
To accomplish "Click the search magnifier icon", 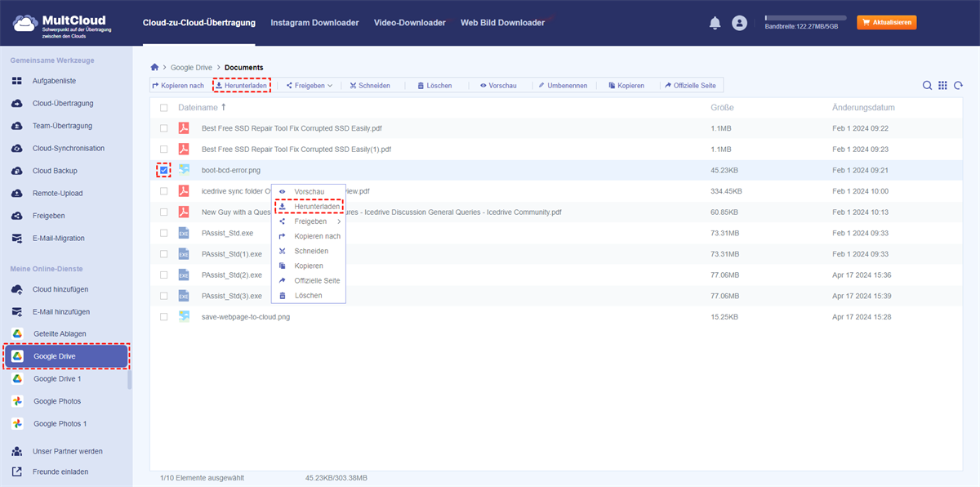I will click(927, 86).
